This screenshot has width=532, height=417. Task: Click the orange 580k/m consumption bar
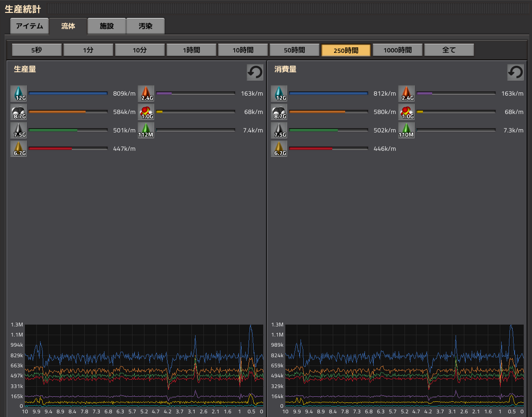pyautogui.click(x=329, y=112)
